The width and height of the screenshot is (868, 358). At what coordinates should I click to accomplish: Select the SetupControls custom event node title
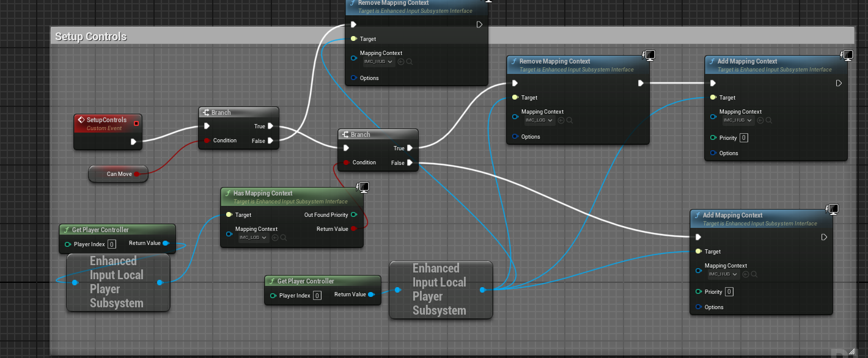point(107,120)
